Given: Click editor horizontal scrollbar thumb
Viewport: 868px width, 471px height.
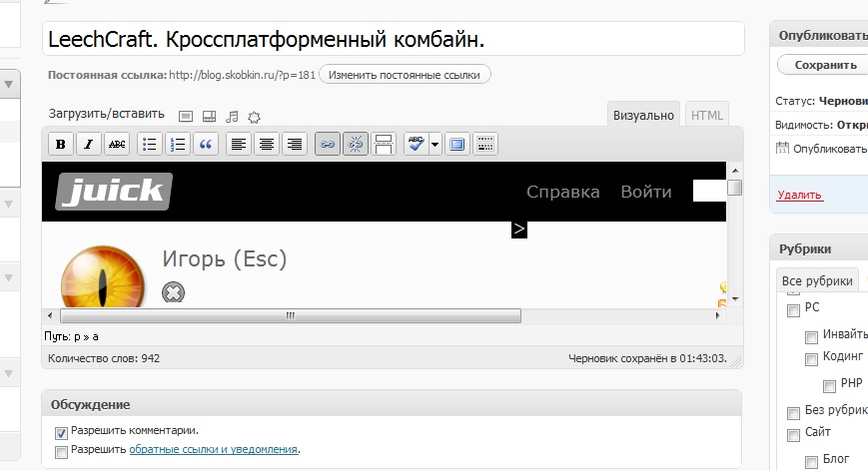Looking at the screenshot, I should tap(291, 315).
